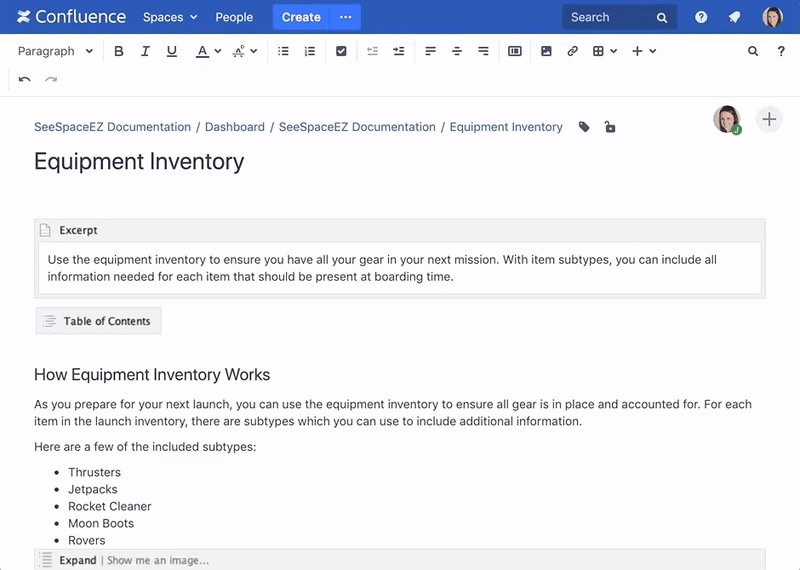
Task: Click the insert image icon
Action: [546, 51]
